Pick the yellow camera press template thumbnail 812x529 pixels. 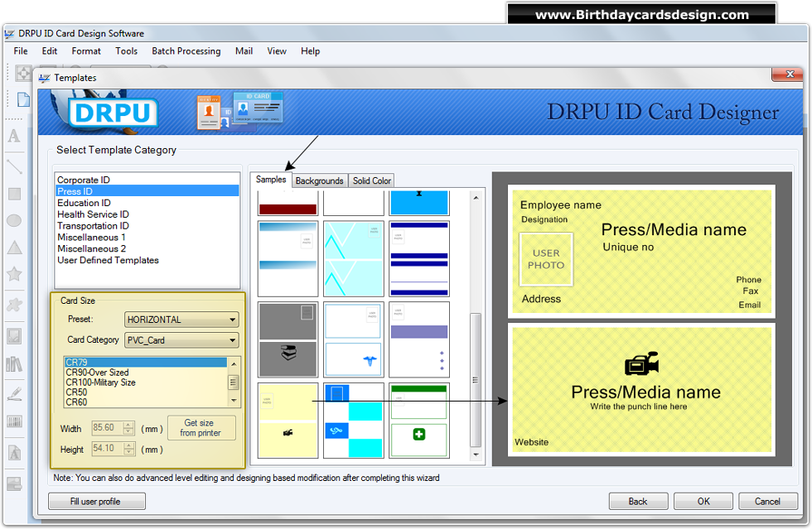point(288,421)
